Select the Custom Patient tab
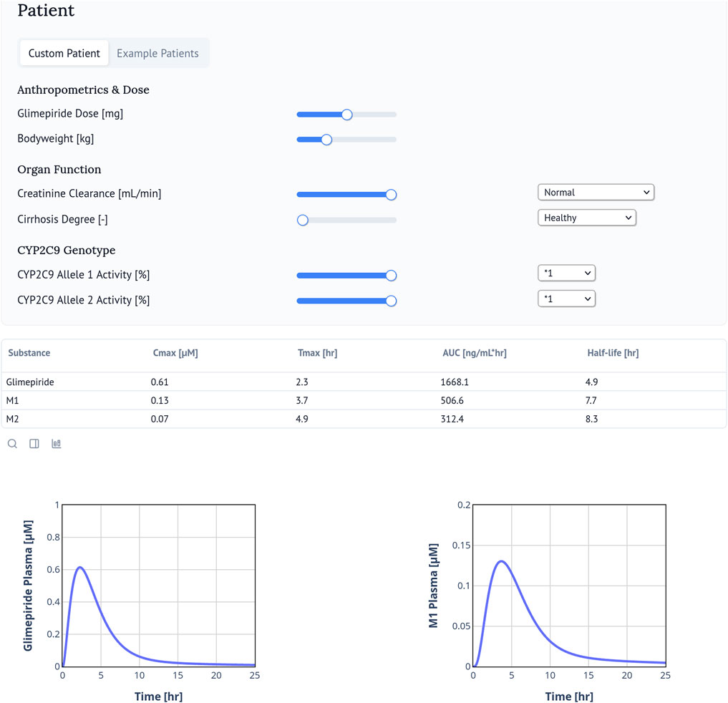This screenshot has width=728, height=703. [x=64, y=53]
